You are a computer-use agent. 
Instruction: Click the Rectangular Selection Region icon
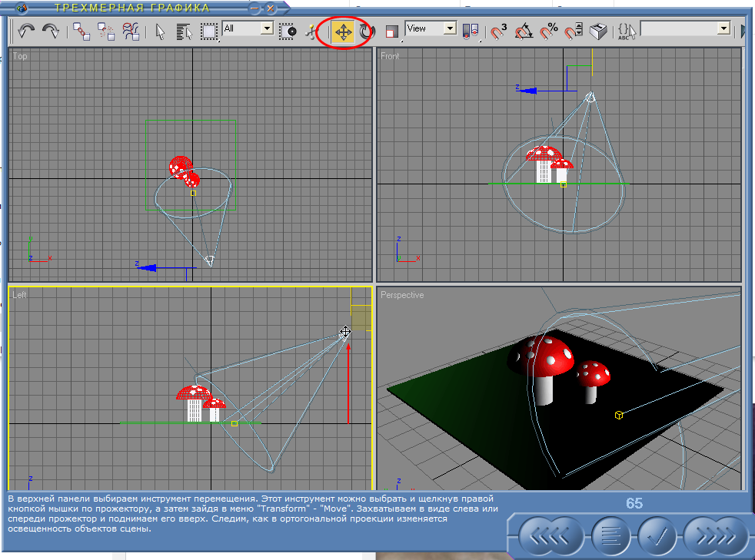pos(209,32)
